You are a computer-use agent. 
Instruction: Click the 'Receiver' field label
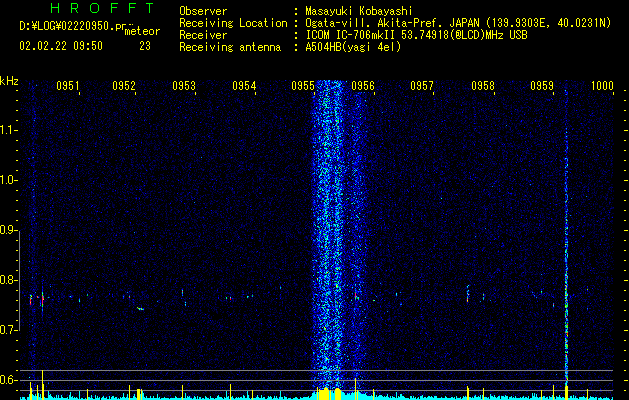pos(203,35)
